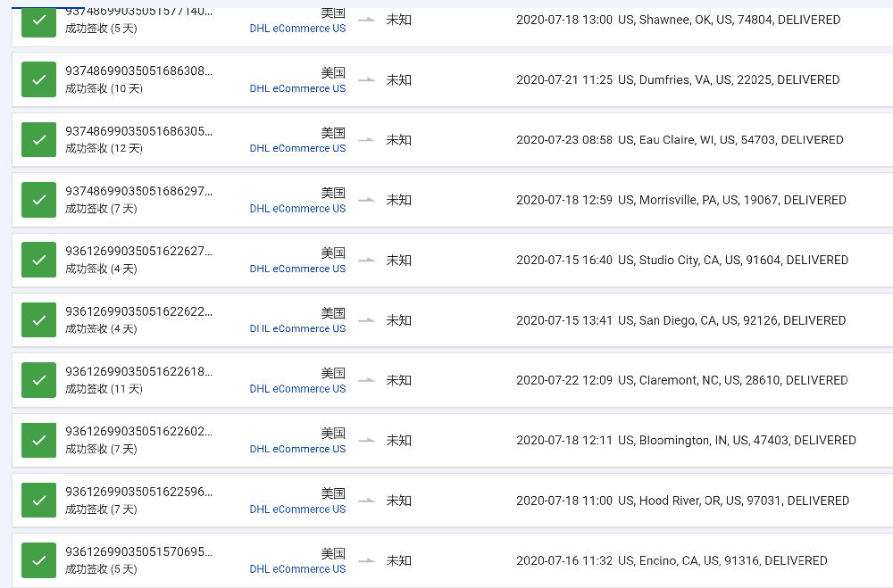893x588 pixels.
Task: Click green checkmark icon for Hood River shipment
Action: tap(38, 501)
